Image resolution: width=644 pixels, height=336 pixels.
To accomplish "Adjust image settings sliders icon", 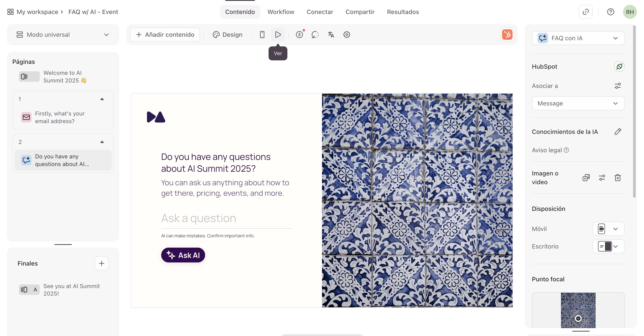I will (x=602, y=177).
